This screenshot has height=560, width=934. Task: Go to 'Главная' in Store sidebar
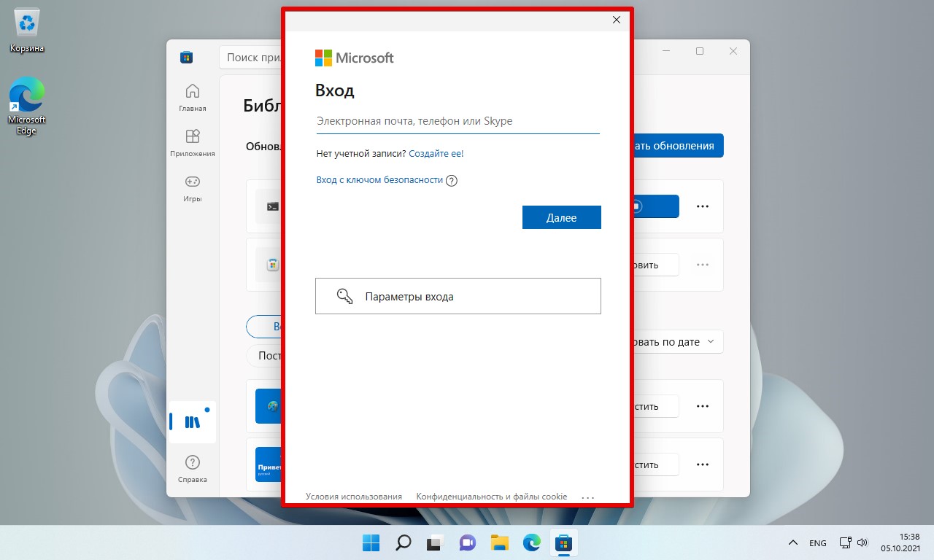[x=193, y=97]
